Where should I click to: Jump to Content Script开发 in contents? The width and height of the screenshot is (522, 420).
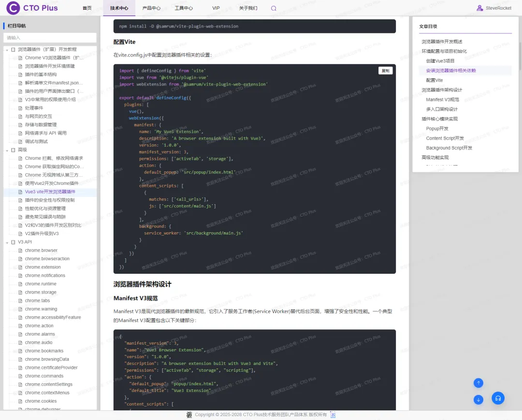point(445,138)
